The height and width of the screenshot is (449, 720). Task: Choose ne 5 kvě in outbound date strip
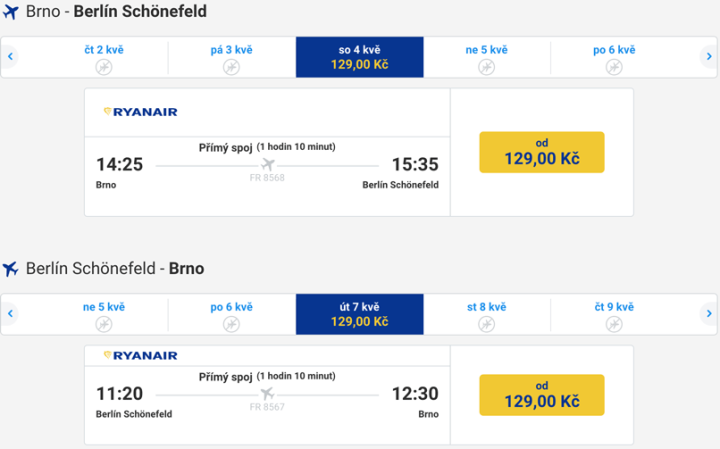tap(486, 57)
